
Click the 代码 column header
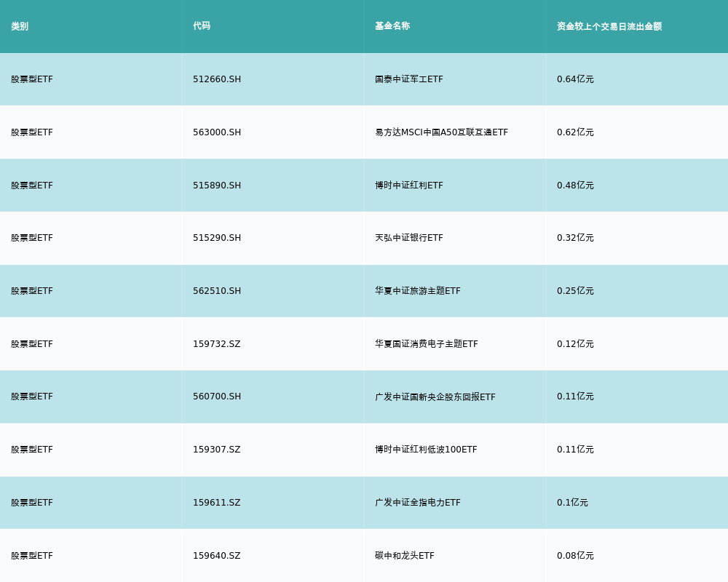tap(202, 26)
